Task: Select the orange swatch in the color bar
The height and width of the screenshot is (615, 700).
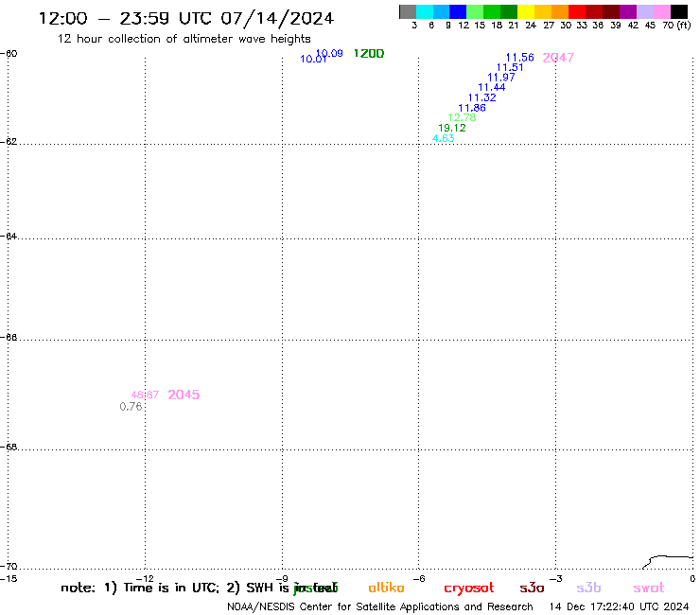Action: [x=559, y=11]
